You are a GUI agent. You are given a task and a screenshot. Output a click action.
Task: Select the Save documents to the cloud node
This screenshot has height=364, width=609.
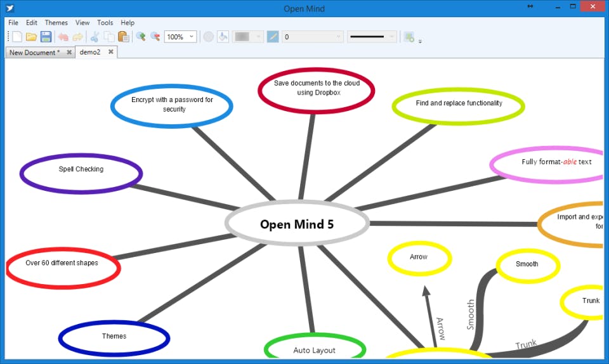317,91
